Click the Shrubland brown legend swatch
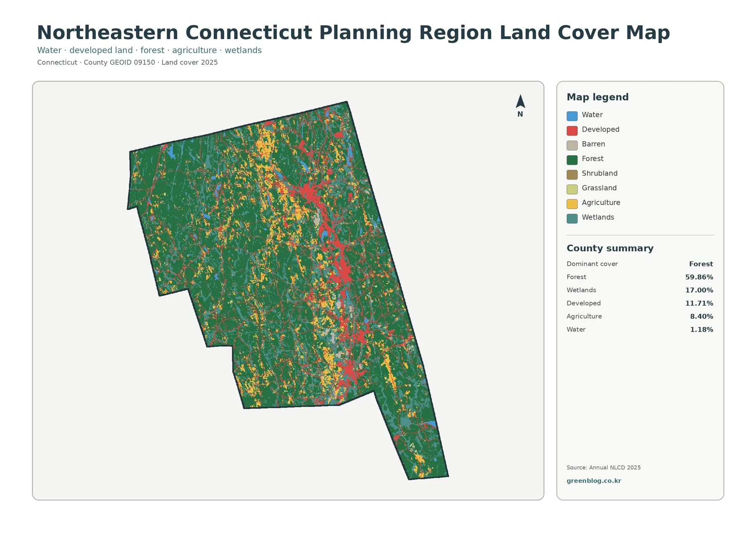Screen dimensions: 756x535 point(572,174)
